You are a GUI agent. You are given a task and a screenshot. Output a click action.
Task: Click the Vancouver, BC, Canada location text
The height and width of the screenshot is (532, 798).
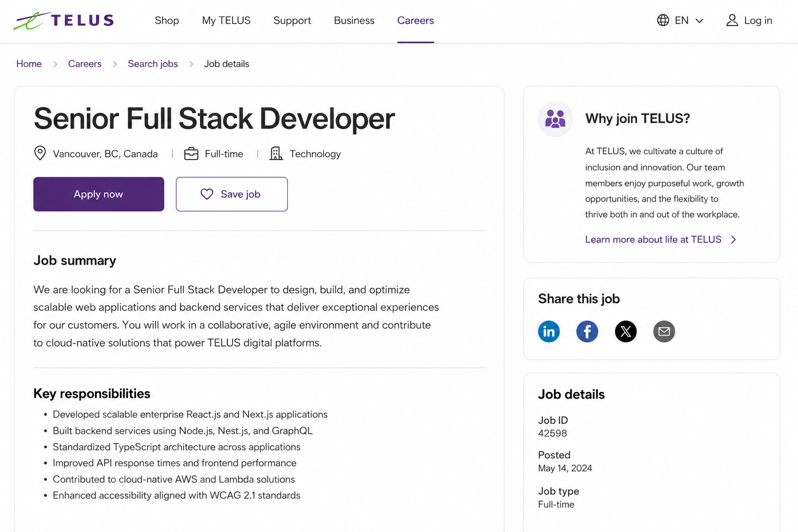point(105,154)
